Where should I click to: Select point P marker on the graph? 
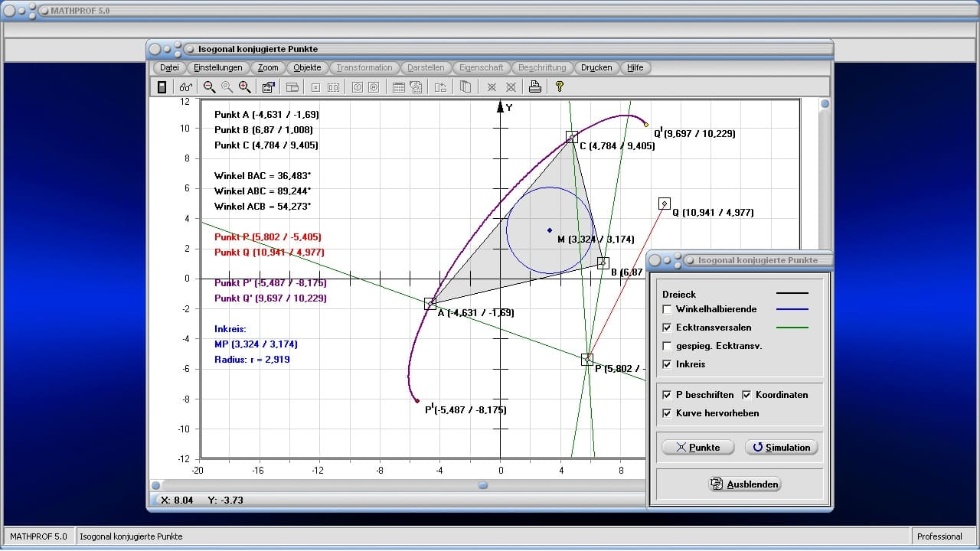[587, 359]
